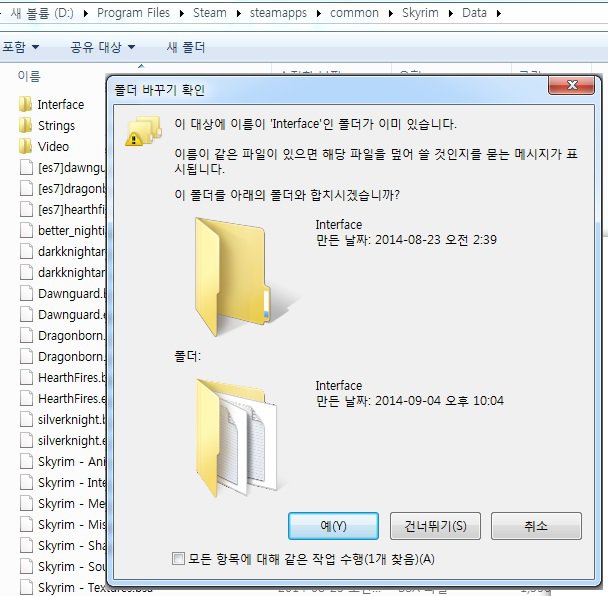Close the folder replace confirmation dialog
The height and width of the screenshot is (596, 608).
click(571, 85)
